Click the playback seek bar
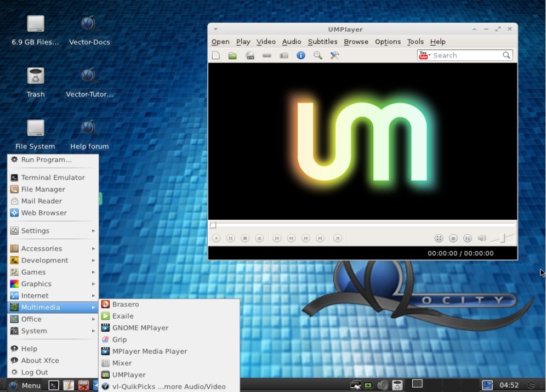The image size is (546, 392). 362,225
